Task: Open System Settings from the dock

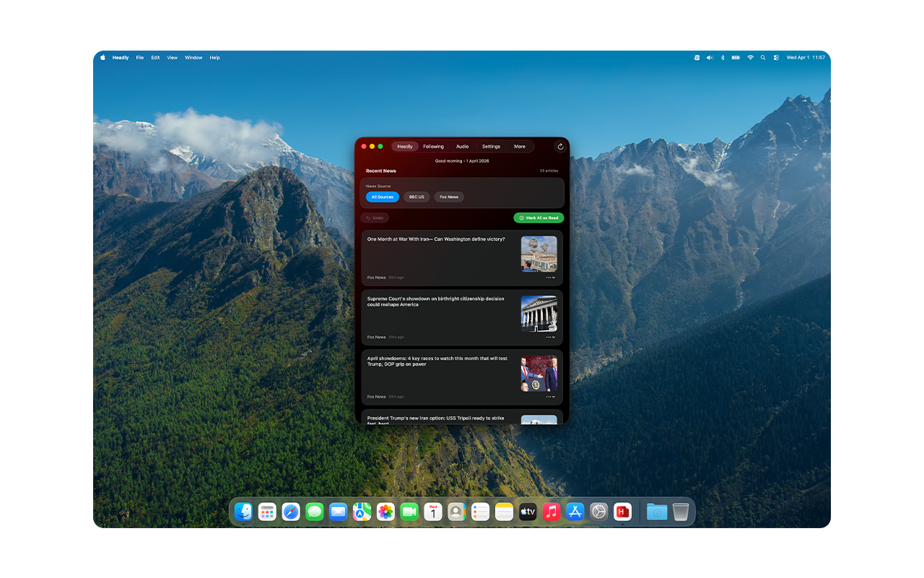Action: tap(599, 512)
